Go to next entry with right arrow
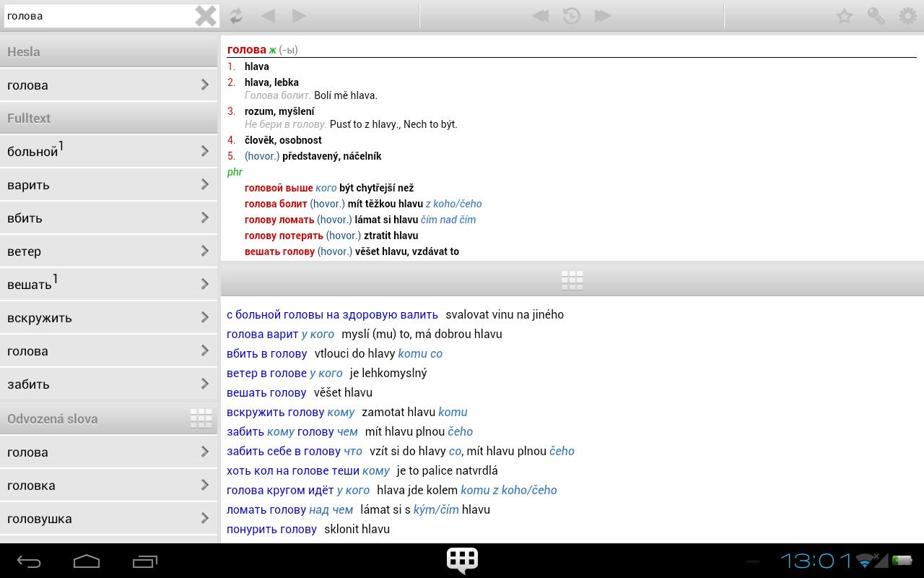 [300, 16]
